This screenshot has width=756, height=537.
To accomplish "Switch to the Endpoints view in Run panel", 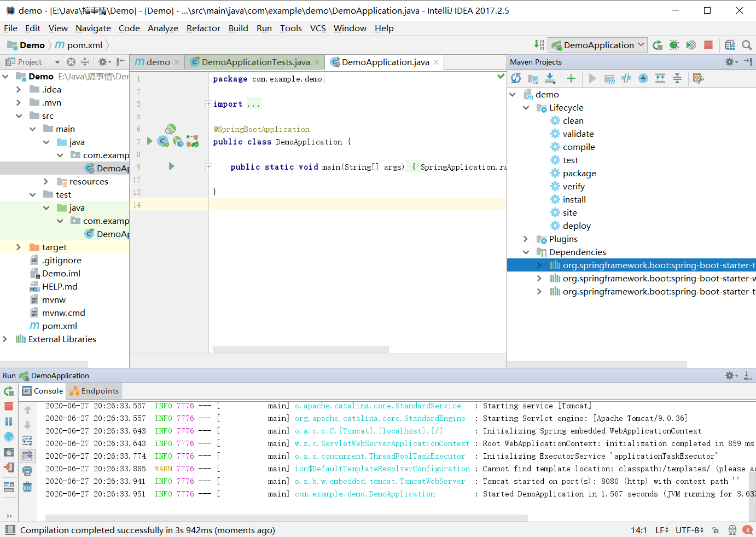I will [x=93, y=391].
